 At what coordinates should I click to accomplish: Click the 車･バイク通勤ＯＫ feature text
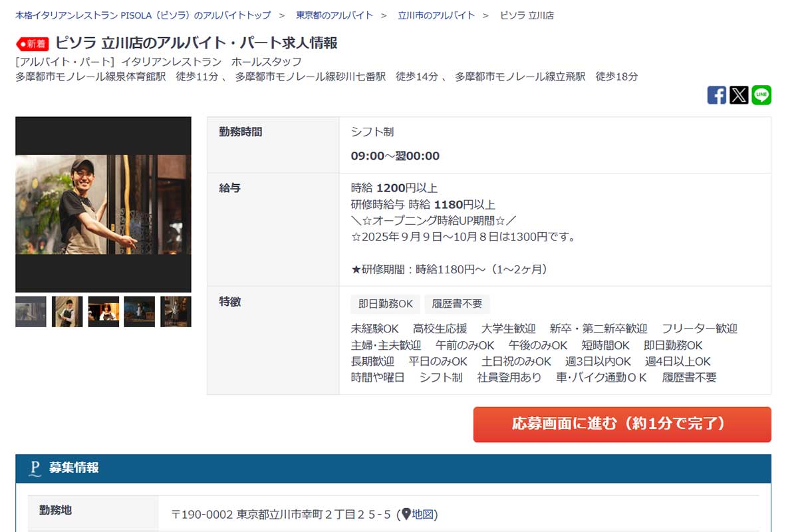[x=601, y=377]
